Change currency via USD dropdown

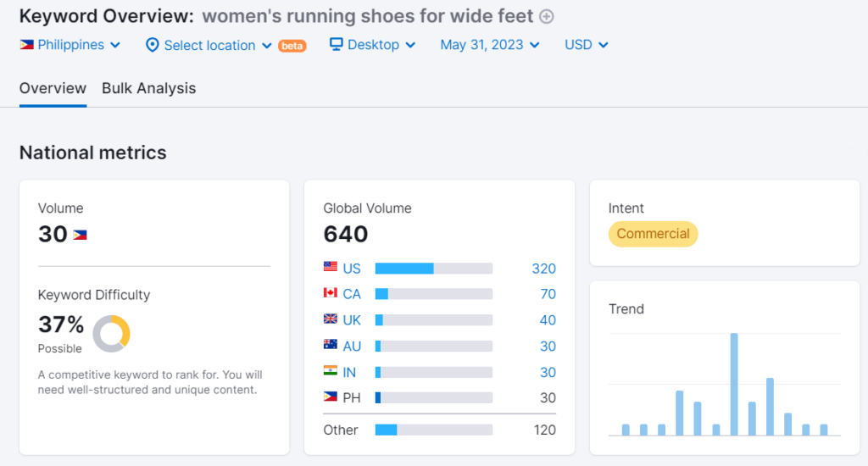pyautogui.click(x=587, y=45)
